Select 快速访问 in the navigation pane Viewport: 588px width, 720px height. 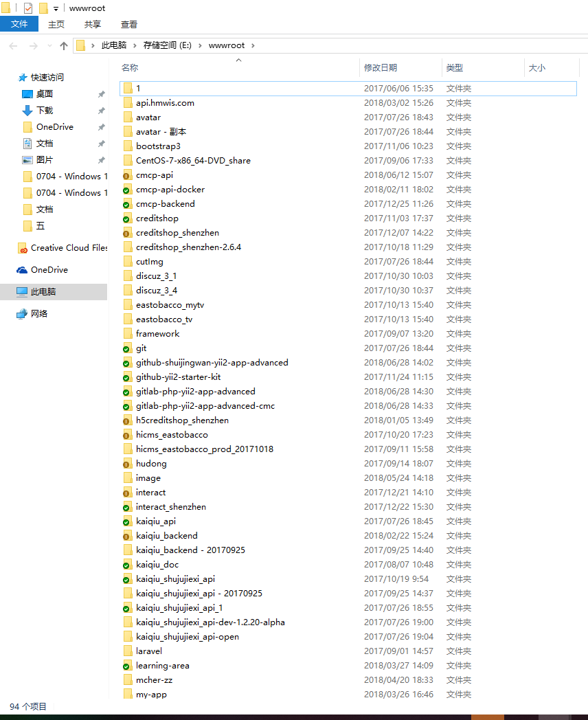tap(47, 77)
